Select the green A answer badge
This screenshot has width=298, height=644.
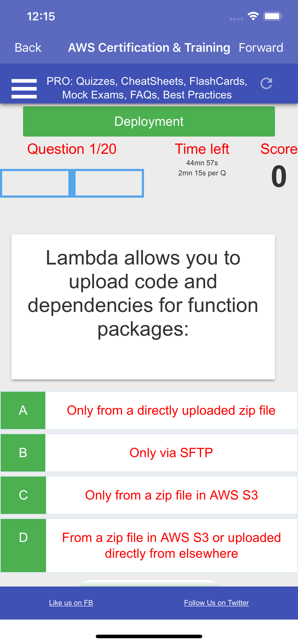(23, 410)
